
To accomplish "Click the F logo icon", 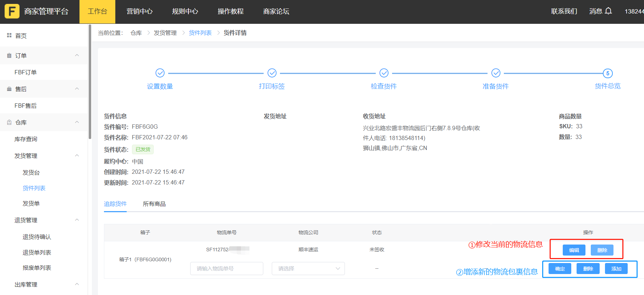I will coord(12,11).
